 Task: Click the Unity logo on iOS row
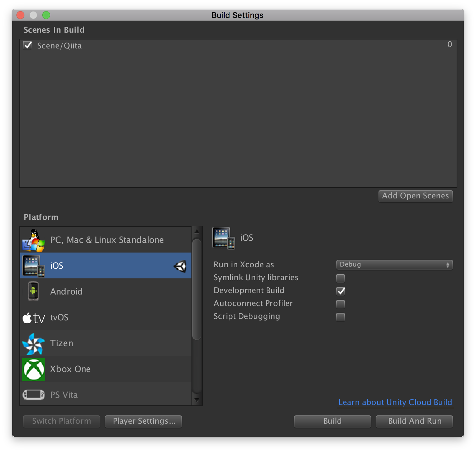pos(180,266)
